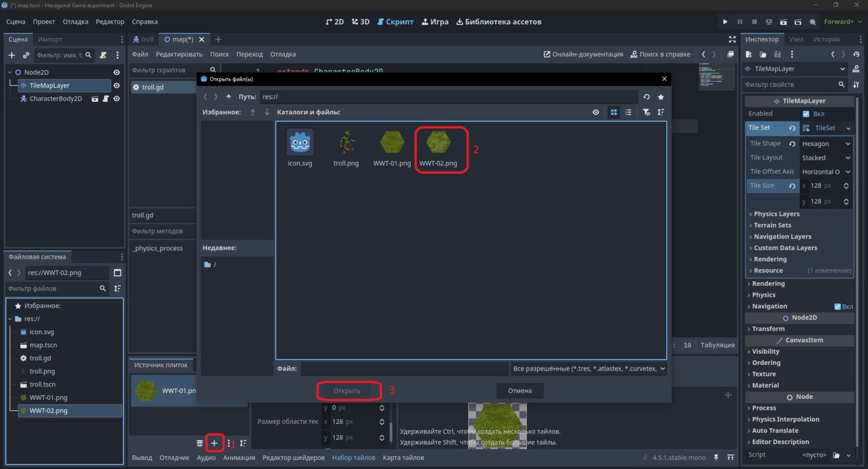Open the TileSet resource dropdown arrow
Screen dimensions: 868x469
[x=848, y=128]
